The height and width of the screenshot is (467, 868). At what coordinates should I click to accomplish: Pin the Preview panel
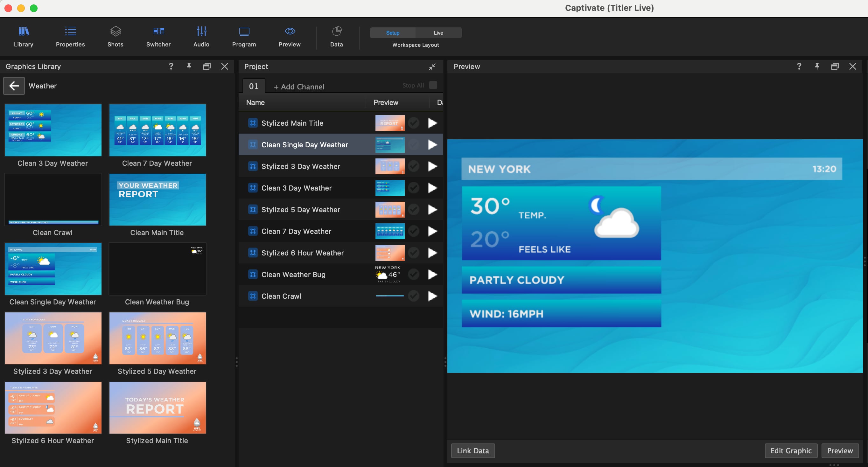point(817,66)
